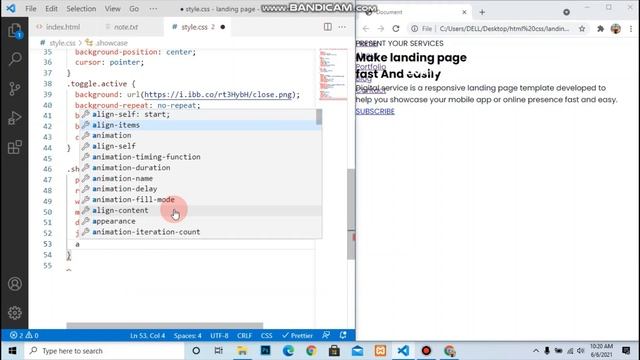This screenshot has width=640, height=360.
Task: Open notifications bell in status bar
Action: (x=343, y=335)
